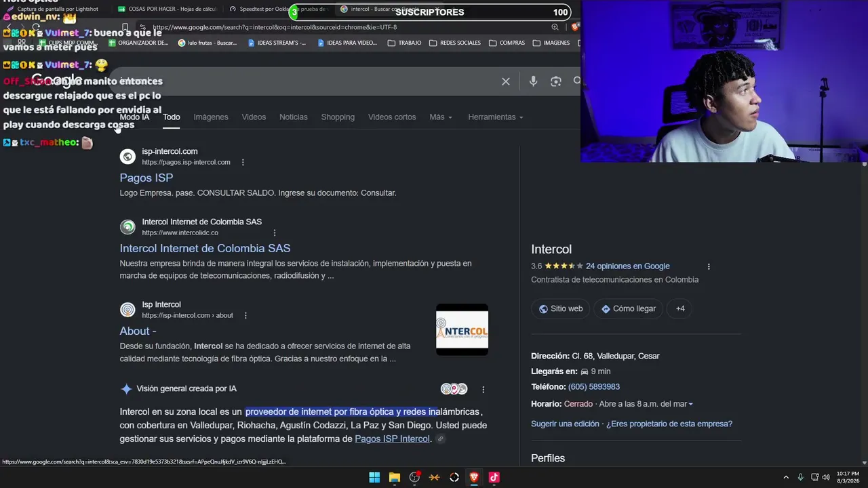Open the Brave Shields icon in the address bar
This screenshot has width=868, height=488.
tap(575, 27)
